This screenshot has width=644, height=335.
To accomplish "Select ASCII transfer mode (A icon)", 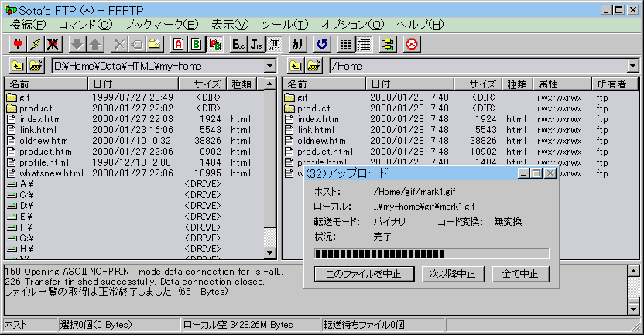I will point(179,44).
